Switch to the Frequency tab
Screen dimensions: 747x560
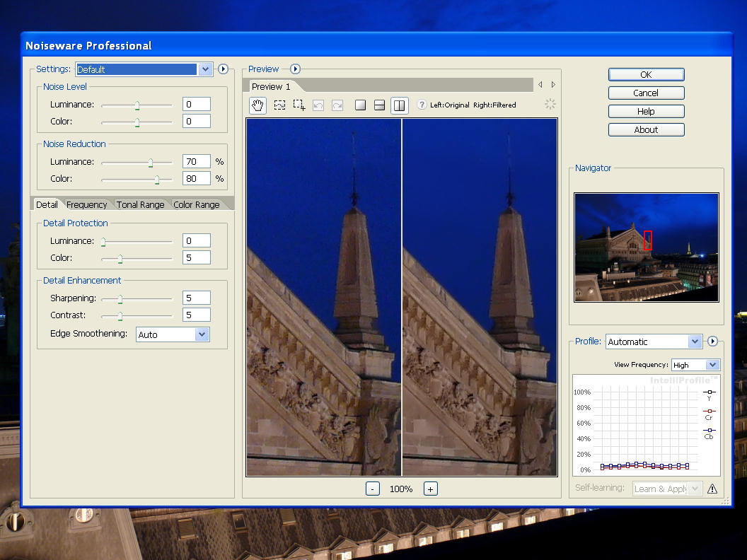click(x=86, y=205)
